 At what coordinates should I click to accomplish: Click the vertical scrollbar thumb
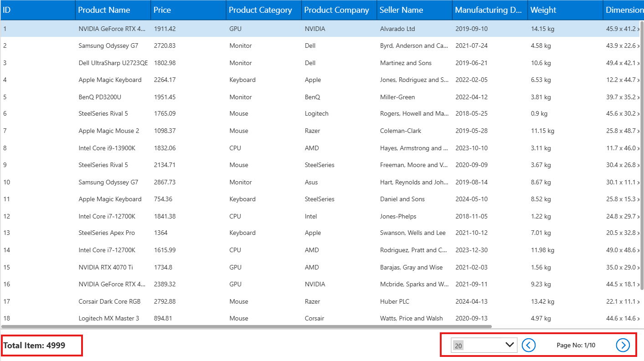pos(642,155)
